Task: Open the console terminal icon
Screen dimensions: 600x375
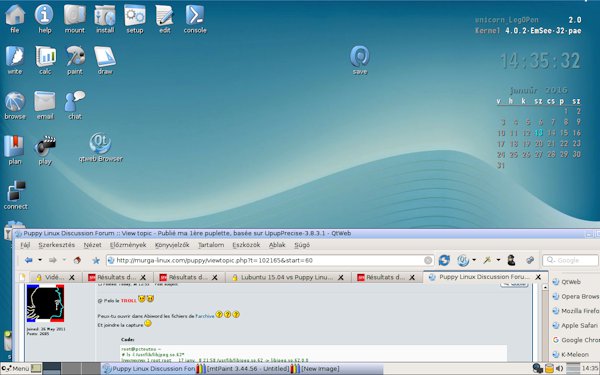Action: (x=195, y=19)
